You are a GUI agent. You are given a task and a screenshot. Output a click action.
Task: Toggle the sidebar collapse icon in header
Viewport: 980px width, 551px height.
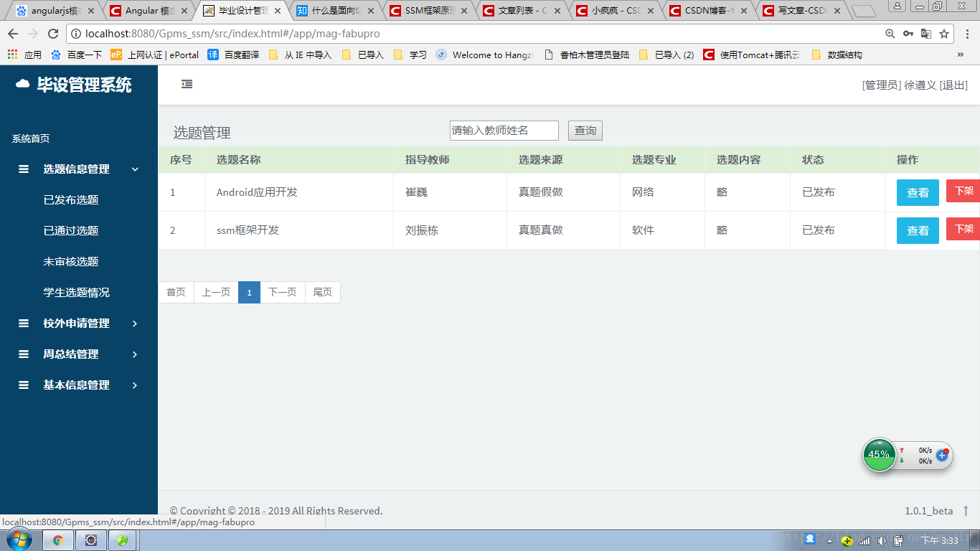pos(187,84)
